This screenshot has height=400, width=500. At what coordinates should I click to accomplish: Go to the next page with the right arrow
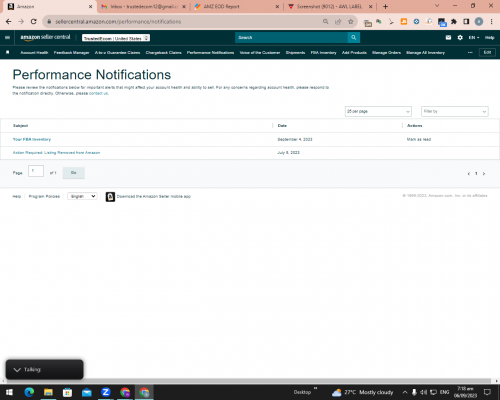click(484, 173)
